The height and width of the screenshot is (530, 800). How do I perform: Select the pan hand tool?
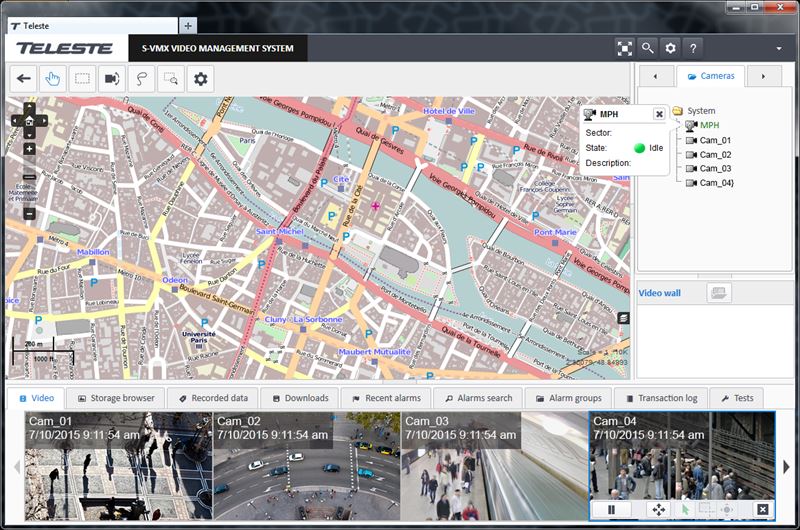tap(54, 78)
